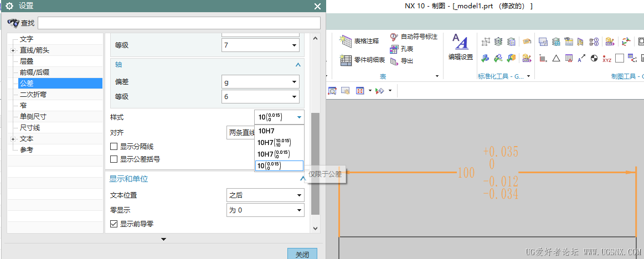
Task: Select the coordinate axes triad icon
Action: (x=626, y=41)
